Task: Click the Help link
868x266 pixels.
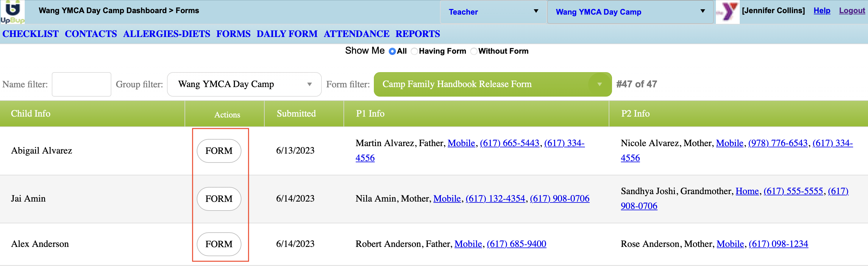Action: click(822, 10)
